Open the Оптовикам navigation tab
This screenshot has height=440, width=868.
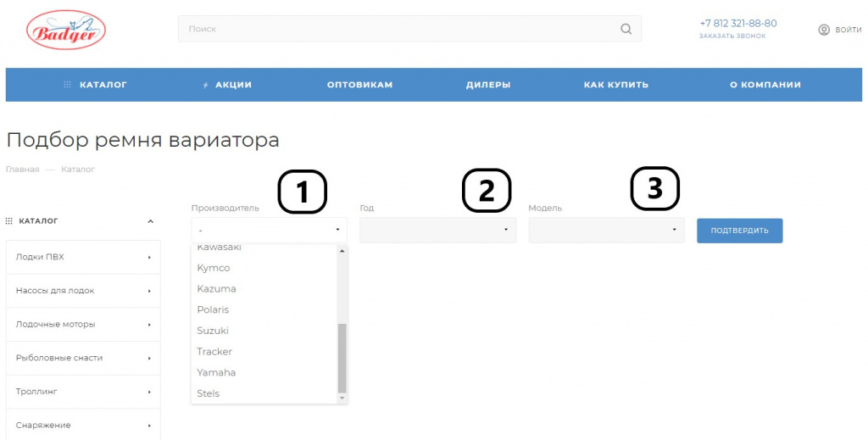pyautogui.click(x=359, y=85)
